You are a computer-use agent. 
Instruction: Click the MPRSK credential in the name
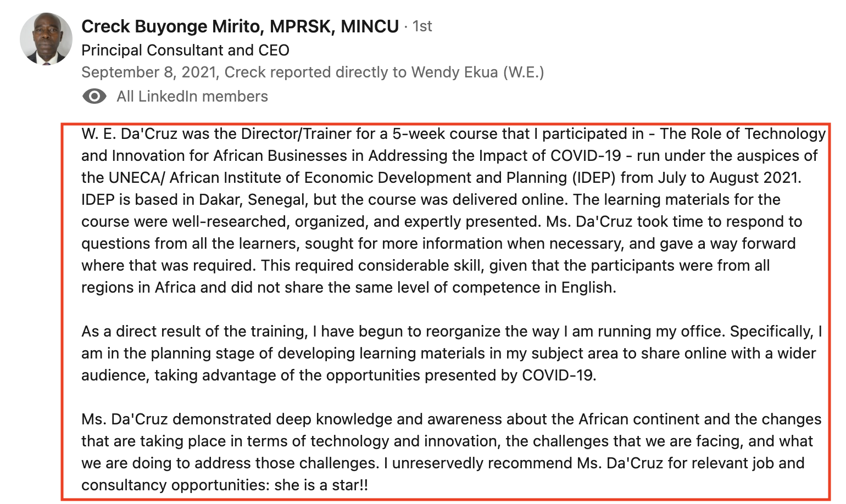pos(300,26)
